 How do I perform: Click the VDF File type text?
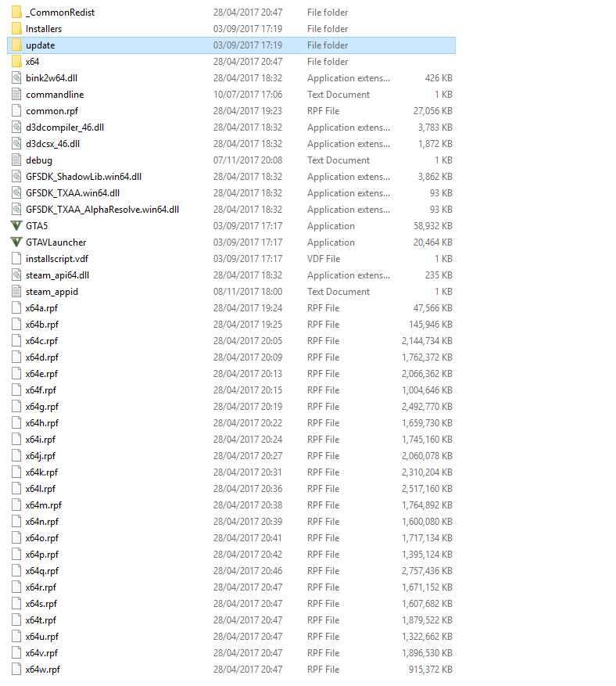coord(324,259)
